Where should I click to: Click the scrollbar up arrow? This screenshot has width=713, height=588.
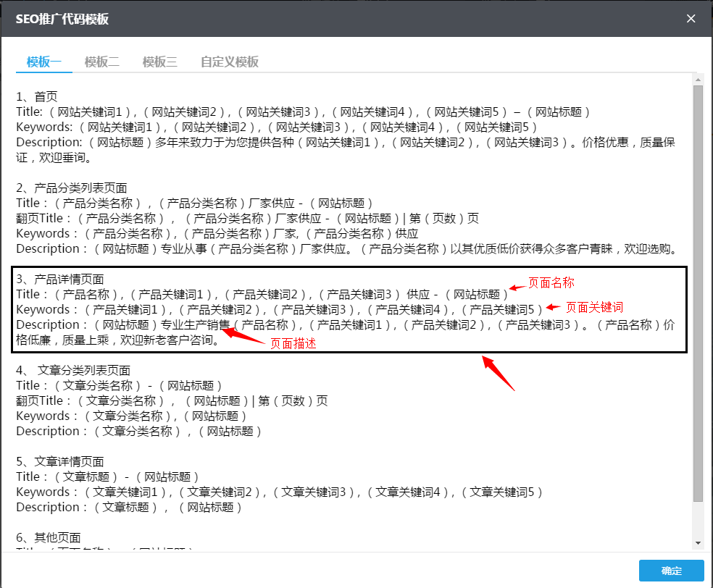click(699, 80)
